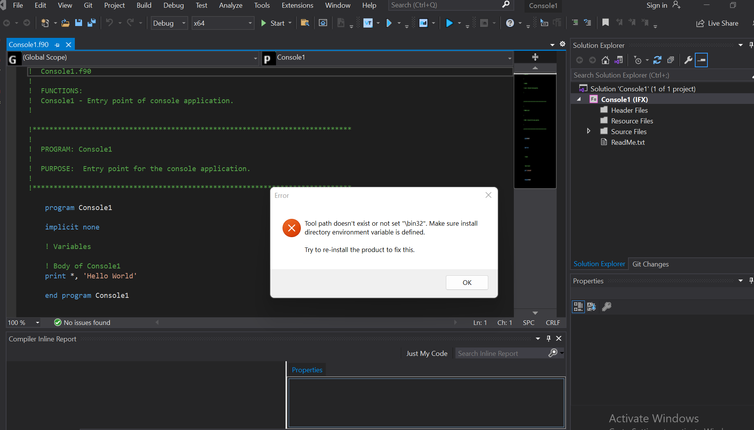Click the VTune profiler toolbar icon
Image resolution: width=754 pixels, height=430 pixels.
pos(368,23)
